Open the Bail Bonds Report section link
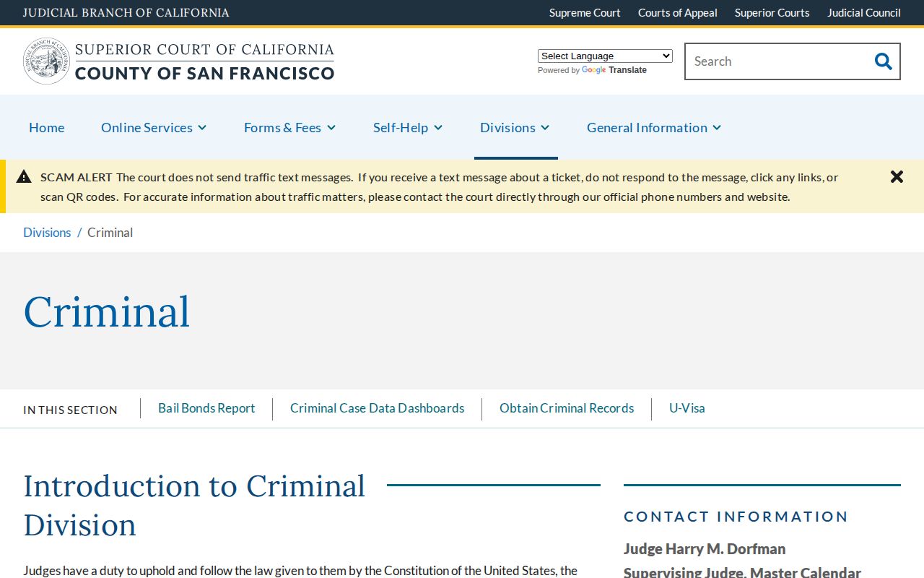Viewport: 924px width, 578px height. [x=206, y=408]
